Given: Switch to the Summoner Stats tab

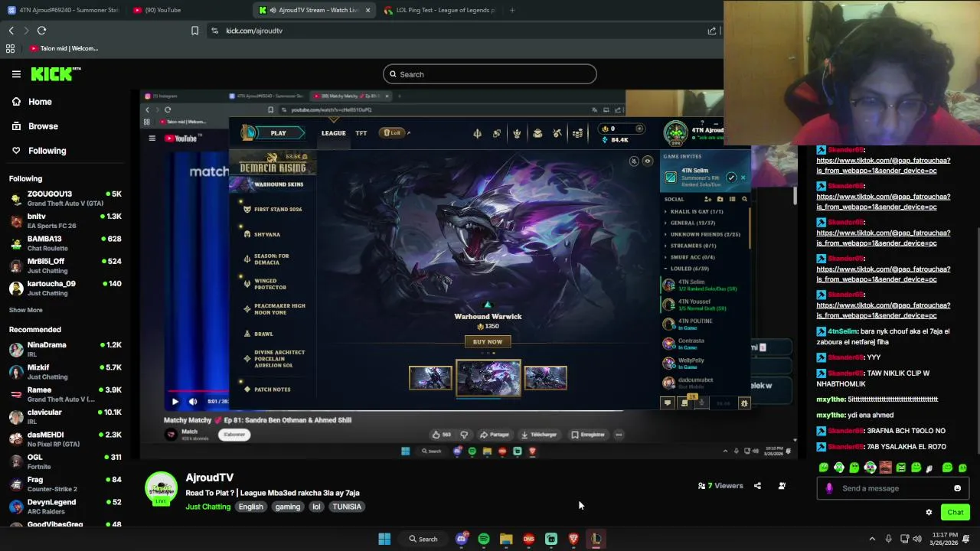Looking at the screenshot, I should [x=64, y=10].
